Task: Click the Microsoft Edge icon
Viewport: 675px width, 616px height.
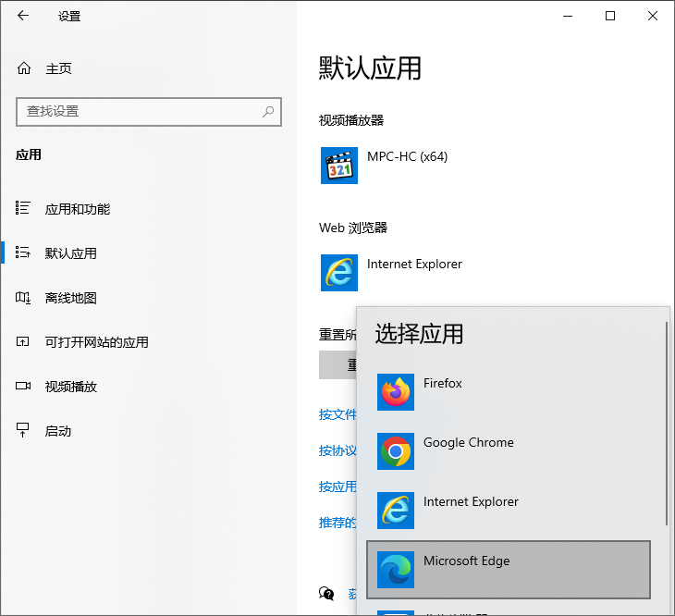Action: (396, 570)
